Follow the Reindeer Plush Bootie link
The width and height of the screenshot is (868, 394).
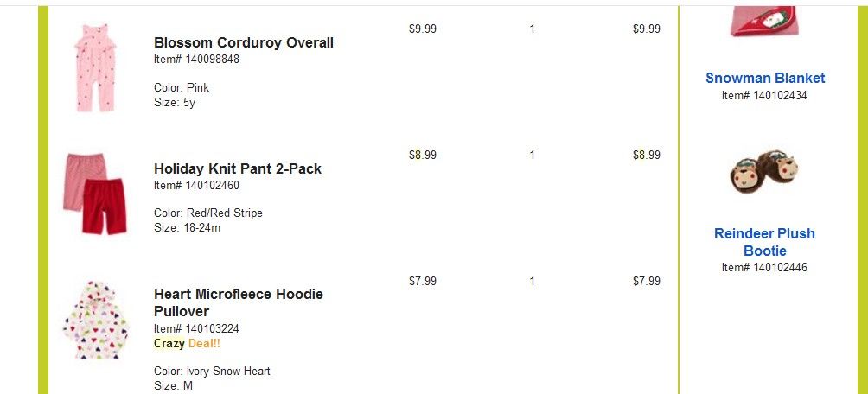pos(764,242)
